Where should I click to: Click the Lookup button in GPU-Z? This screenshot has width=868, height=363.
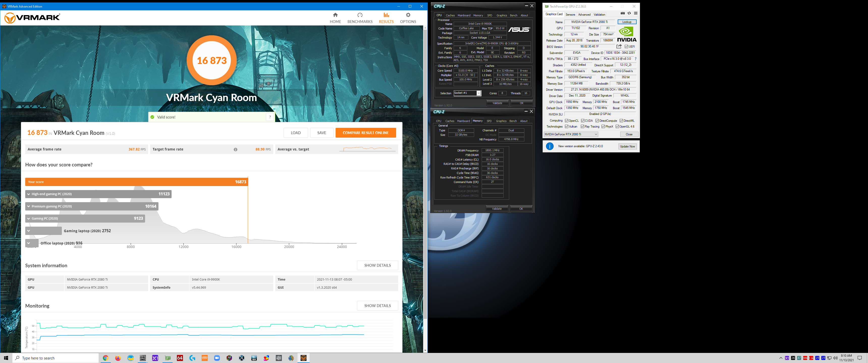coord(627,22)
